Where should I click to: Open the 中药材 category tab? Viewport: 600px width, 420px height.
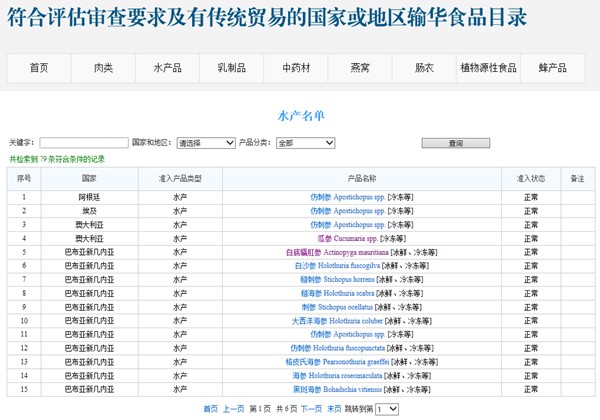click(x=296, y=68)
